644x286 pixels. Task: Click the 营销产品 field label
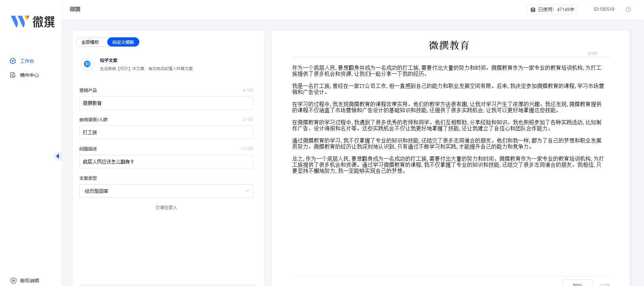click(x=88, y=90)
